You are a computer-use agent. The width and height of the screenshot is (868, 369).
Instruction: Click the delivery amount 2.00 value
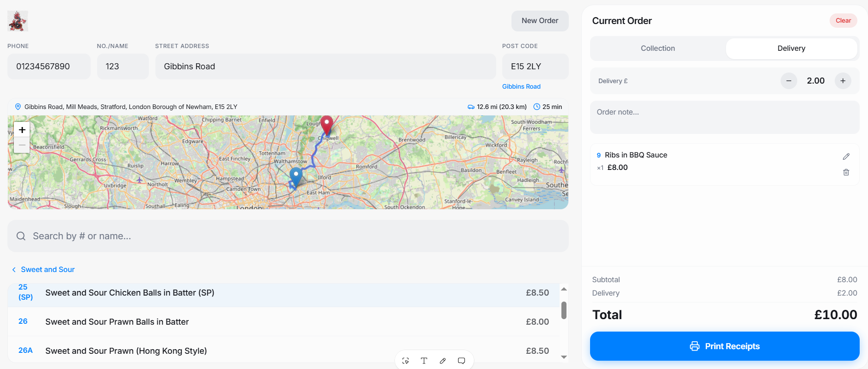(816, 81)
